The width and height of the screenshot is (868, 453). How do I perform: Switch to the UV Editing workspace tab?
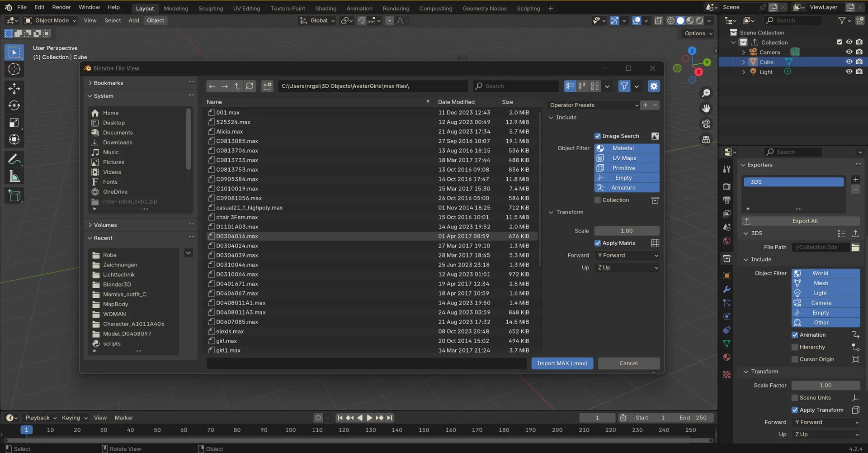(x=246, y=8)
